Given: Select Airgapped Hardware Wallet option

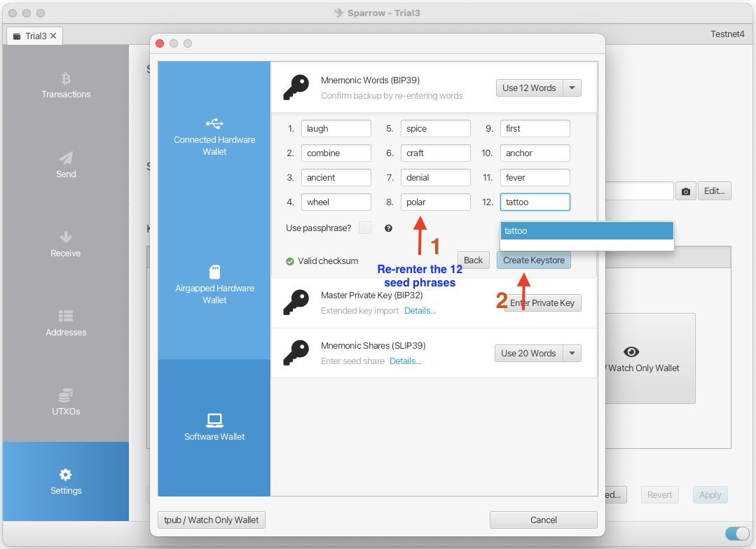Looking at the screenshot, I should pos(214,285).
